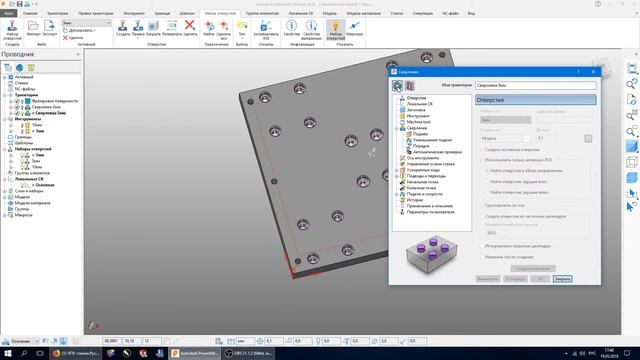Click the Импорт folder icon
The width and height of the screenshot is (640, 360).
(33, 26)
